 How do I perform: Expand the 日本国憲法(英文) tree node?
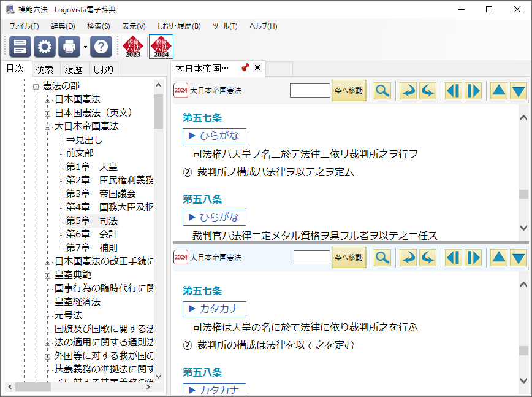(x=48, y=114)
